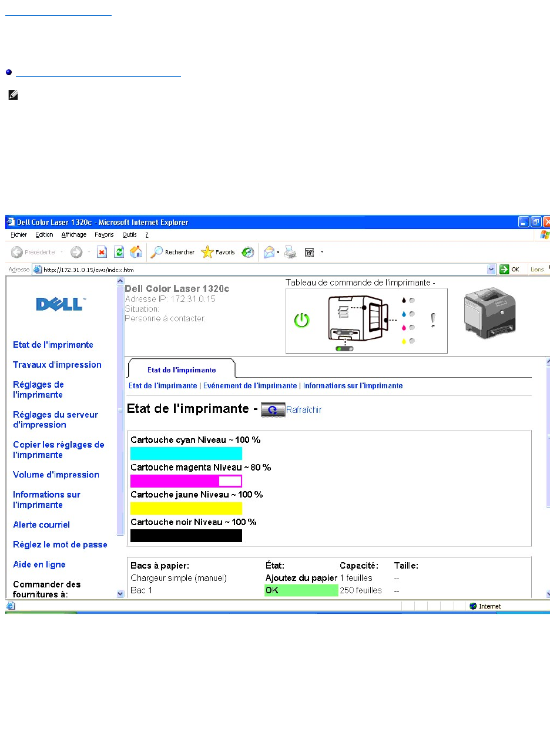The height and width of the screenshot is (756, 550).
Task: Click the Print icon in browser toolbar
Action: click(x=290, y=252)
